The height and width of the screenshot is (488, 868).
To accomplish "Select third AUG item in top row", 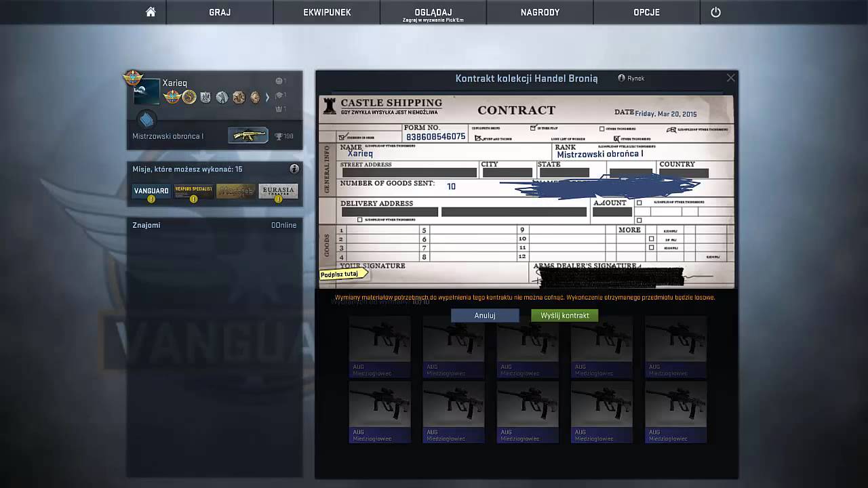I will point(528,346).
